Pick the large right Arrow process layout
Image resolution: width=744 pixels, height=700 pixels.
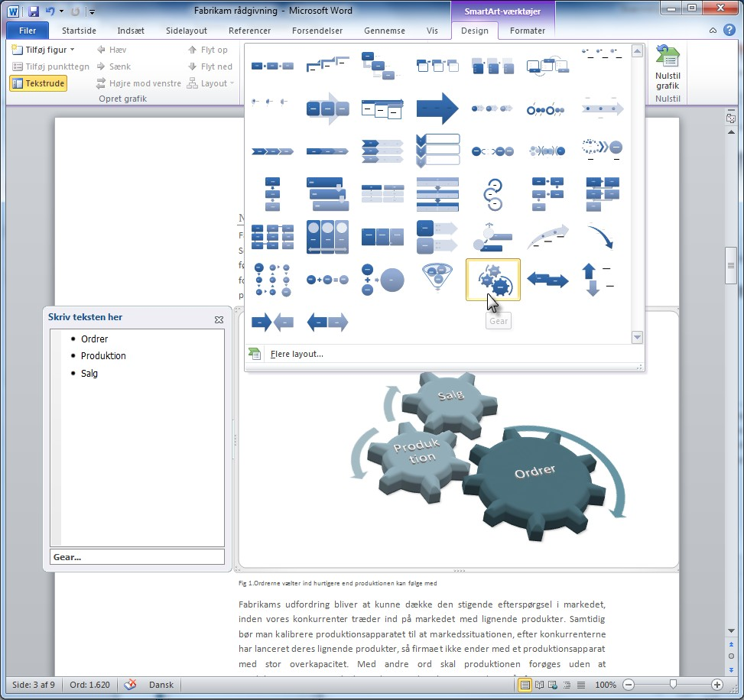pyautogui.click(x=437, y=109)
